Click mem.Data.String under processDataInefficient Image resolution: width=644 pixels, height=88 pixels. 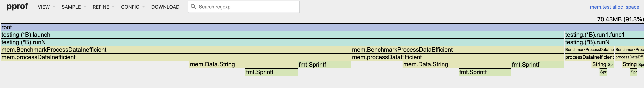[x=244, y=65]
